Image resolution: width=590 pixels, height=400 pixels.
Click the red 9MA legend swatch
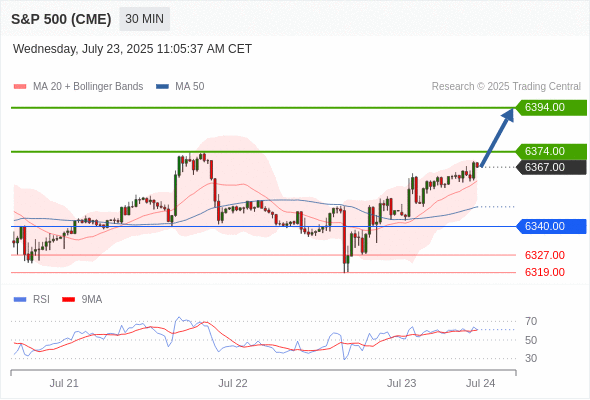tap(68, 300)
